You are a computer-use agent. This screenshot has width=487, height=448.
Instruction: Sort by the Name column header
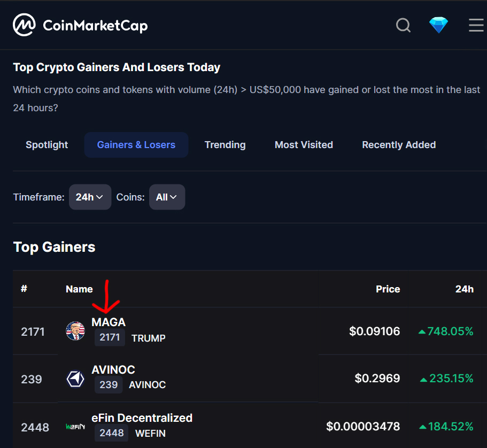[x=79, y=289]
